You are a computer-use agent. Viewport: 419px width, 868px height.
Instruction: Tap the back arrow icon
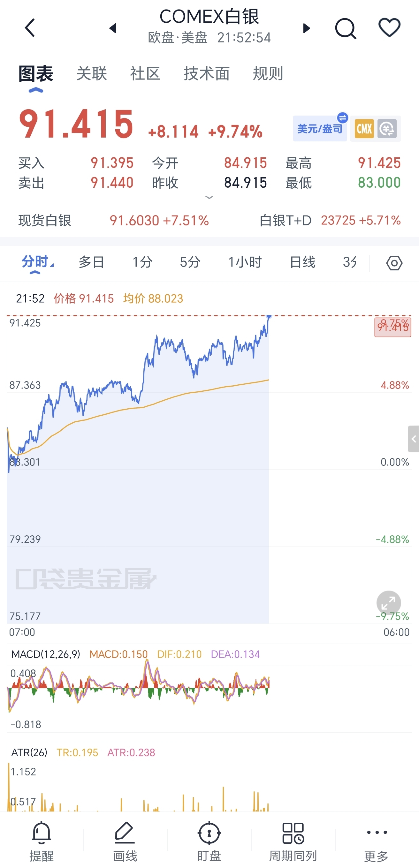point(30,28)
